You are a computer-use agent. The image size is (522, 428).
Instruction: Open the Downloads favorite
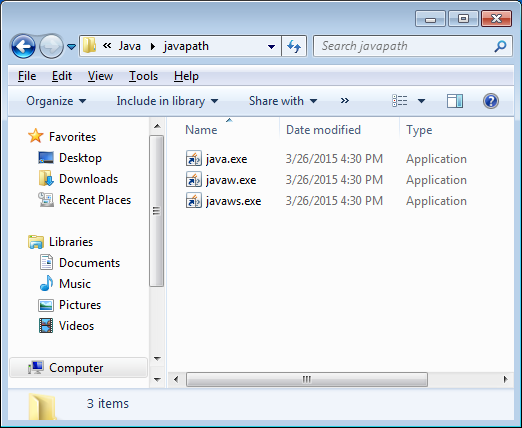[88, 179]
